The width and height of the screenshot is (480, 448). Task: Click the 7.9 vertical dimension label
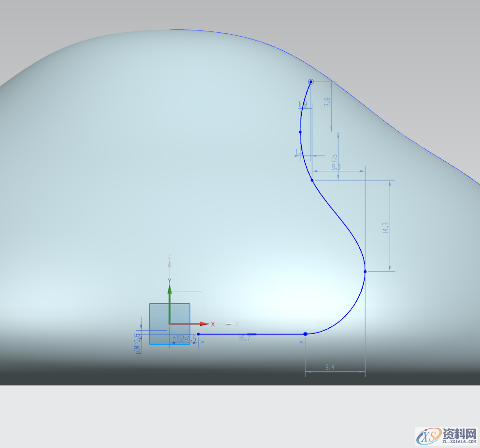[327, 102]
